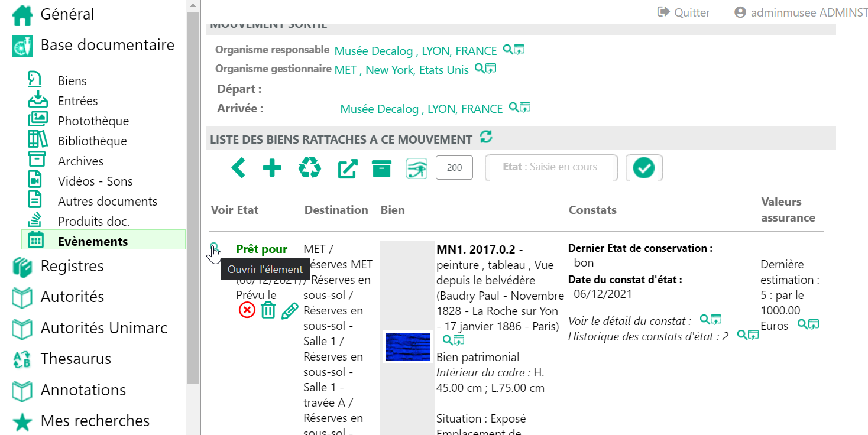Magnifier icon for Historique des constats d'état
The height and width of the screenshot is (435, 868).
click(742, 335)
